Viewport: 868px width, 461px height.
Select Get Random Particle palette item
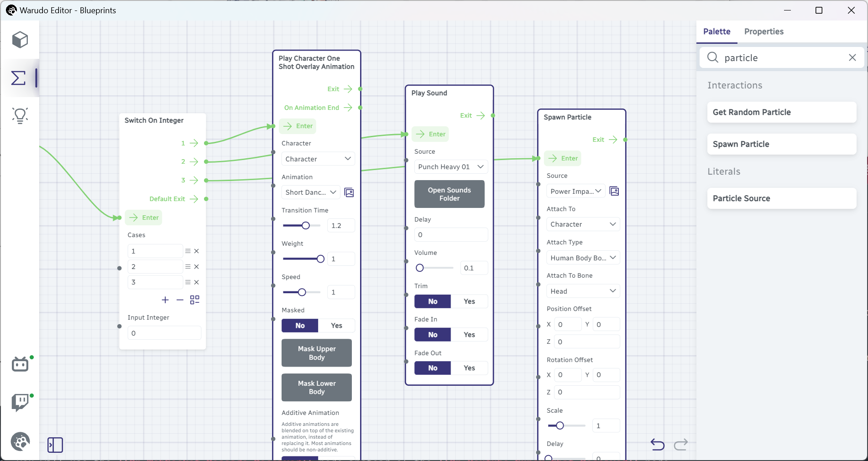pos(782,112)
